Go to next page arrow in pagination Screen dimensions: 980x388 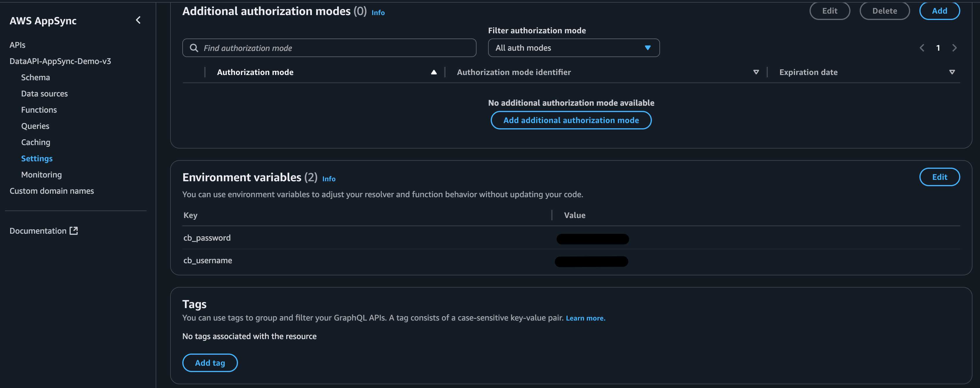coord(954,48)
